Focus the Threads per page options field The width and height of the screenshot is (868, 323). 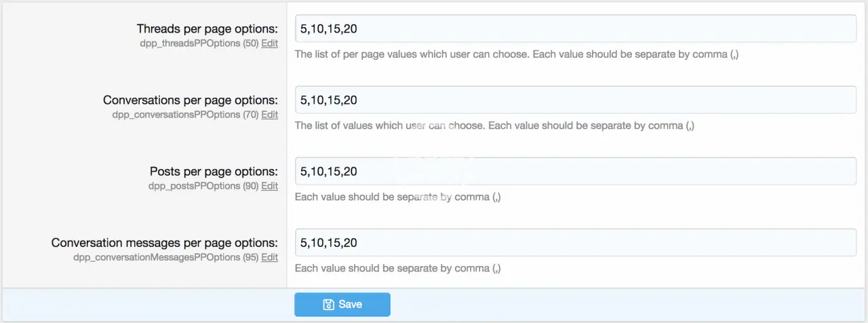point(575,28)
